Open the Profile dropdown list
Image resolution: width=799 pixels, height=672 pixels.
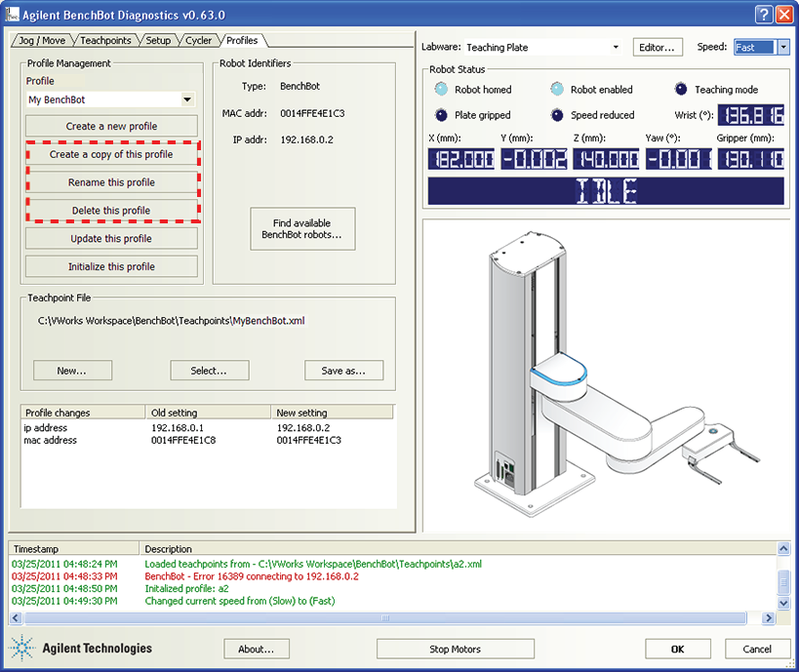(x=187, y=99)
